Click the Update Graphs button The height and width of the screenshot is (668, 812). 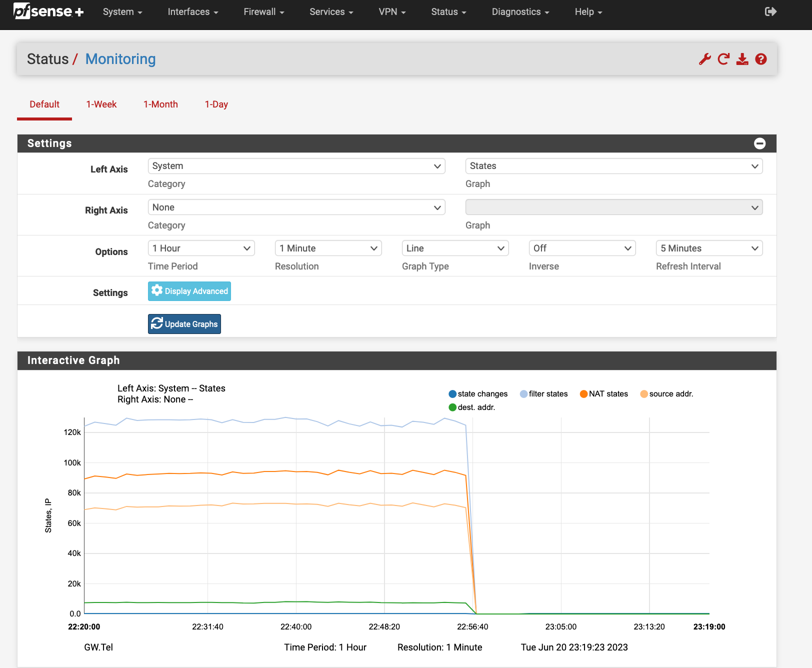click(184, 324)
